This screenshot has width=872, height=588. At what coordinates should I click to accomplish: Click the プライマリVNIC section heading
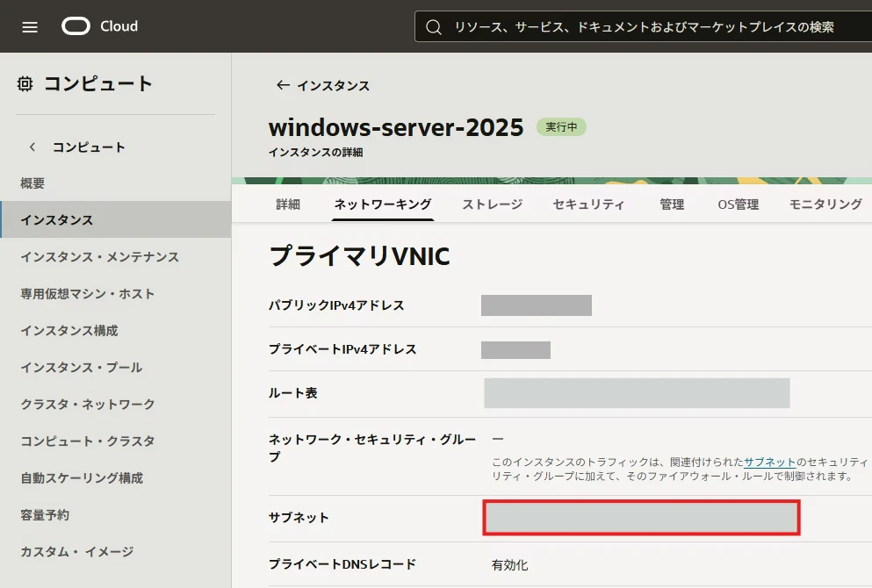point(359,256)
